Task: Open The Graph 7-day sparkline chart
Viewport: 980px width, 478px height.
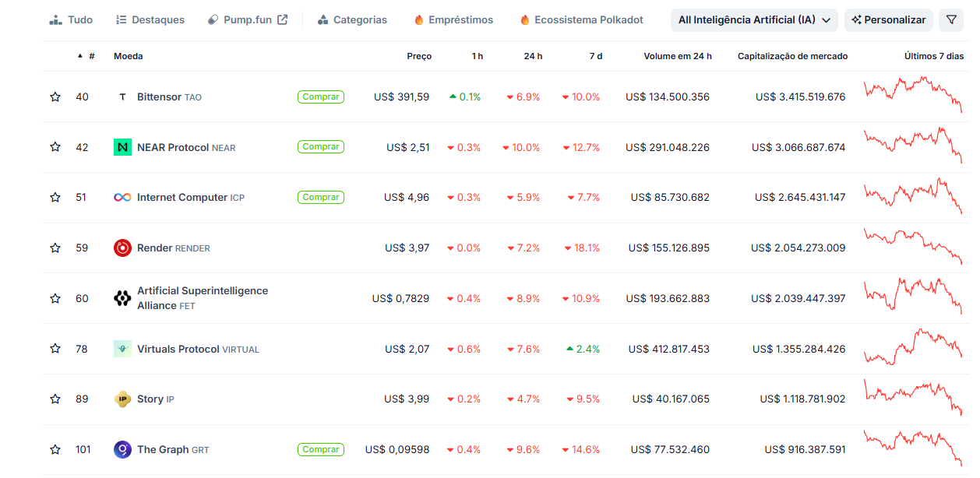Action: (913, 448)
